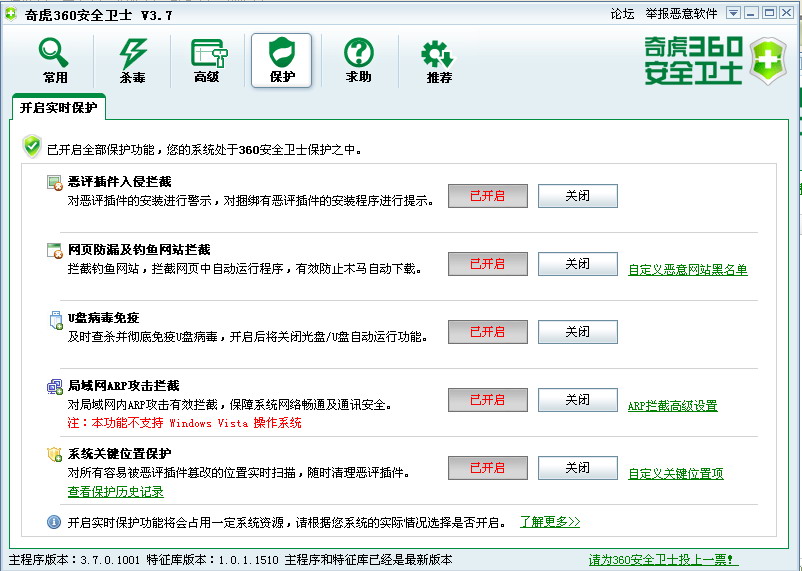
Task: Click the 拦截钓鱼网站 description text
Action: (x=244, y=269)
